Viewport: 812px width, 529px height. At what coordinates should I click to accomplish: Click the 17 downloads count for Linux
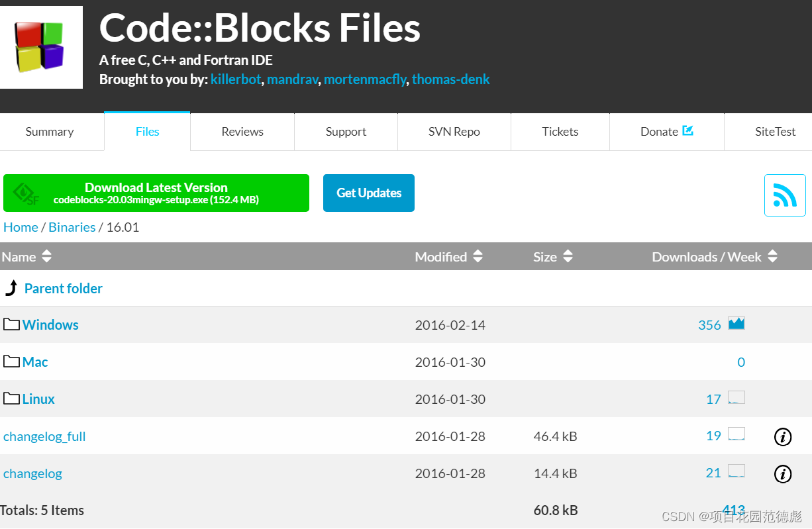[x=713, y=399]
